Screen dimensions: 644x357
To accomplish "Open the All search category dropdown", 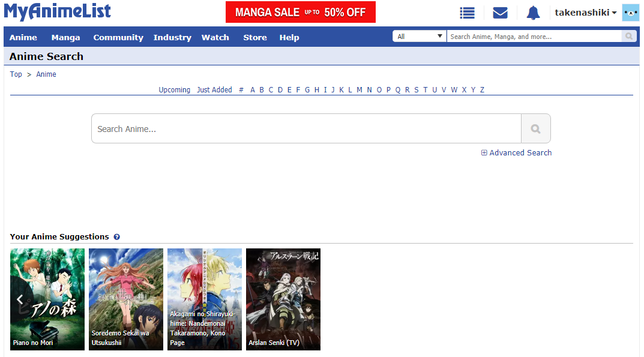I will [x=420, y=37].
